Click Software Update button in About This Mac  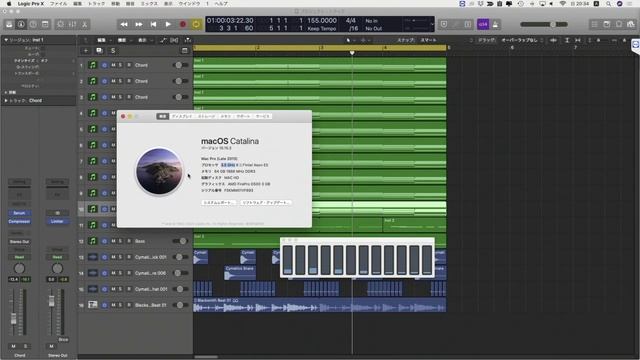pos(266,202)
